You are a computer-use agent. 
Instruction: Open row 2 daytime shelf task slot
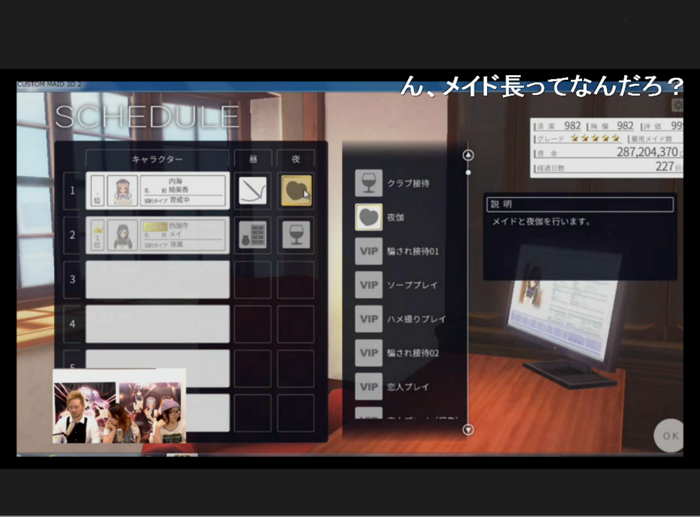coord(253,235)
